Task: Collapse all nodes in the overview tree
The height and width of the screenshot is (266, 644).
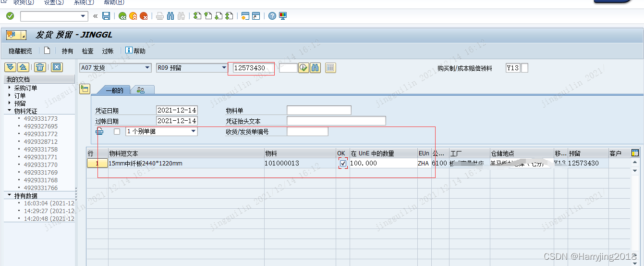Action: 23,67
